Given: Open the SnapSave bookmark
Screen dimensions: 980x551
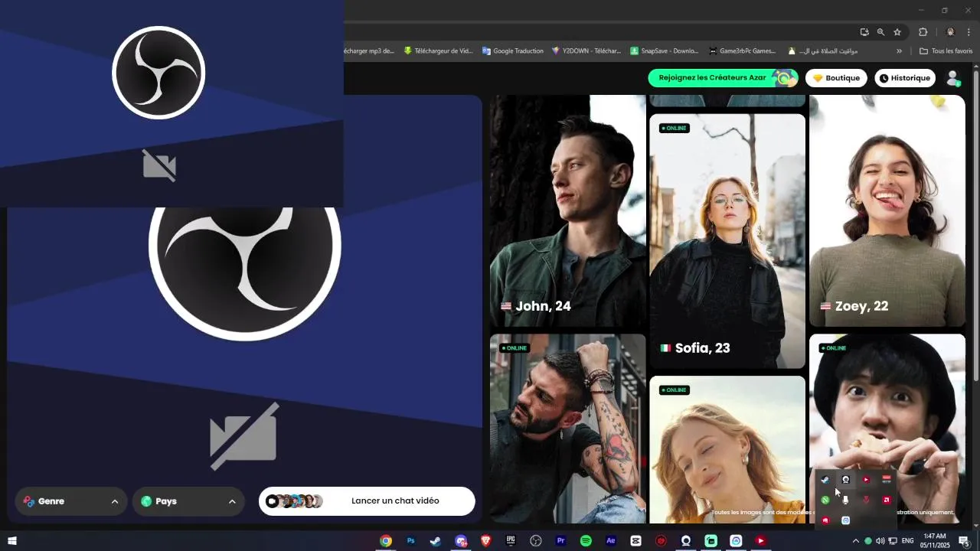Looking at the screenshot, I should click(x=665, y=51).
